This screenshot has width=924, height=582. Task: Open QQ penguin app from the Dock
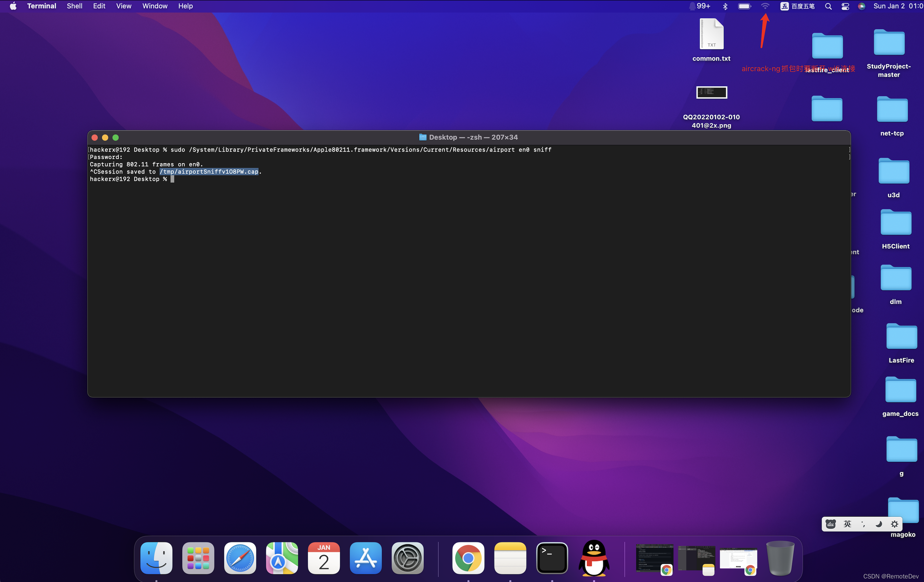tap(594, 558)
